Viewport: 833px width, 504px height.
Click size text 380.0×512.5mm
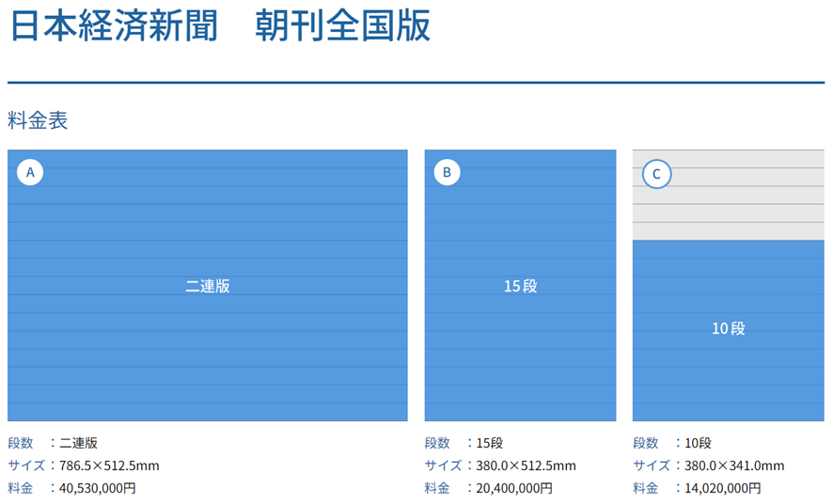[526, 465]
